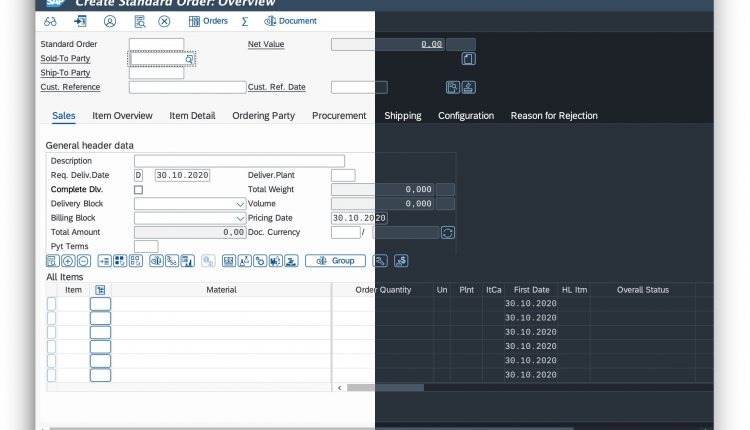The height and width of the screenshot is (430, 750).
Task: Click the Group button with scales icon
Action: click(335, 261)
